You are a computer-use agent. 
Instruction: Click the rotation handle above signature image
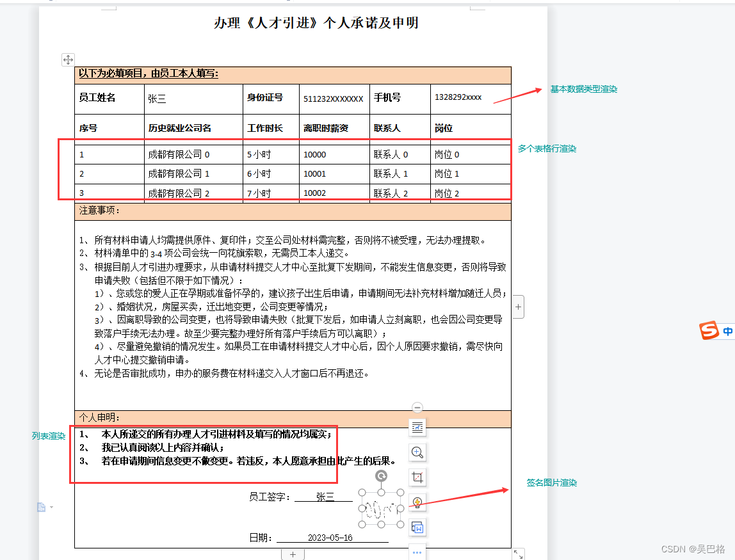[381, 476]
